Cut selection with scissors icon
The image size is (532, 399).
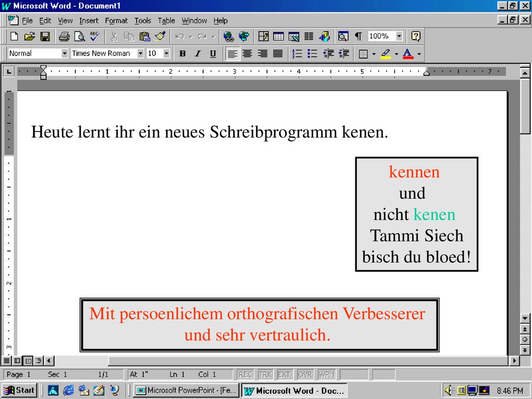tap(114, 36)
